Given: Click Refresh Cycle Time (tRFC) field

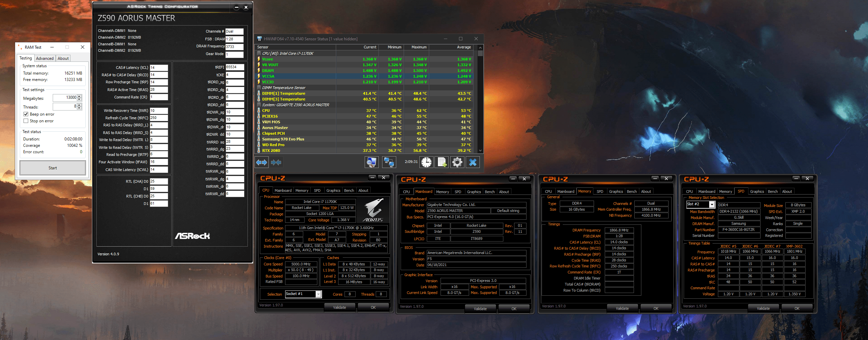Looking at the screenshot, I should (159, 118).
